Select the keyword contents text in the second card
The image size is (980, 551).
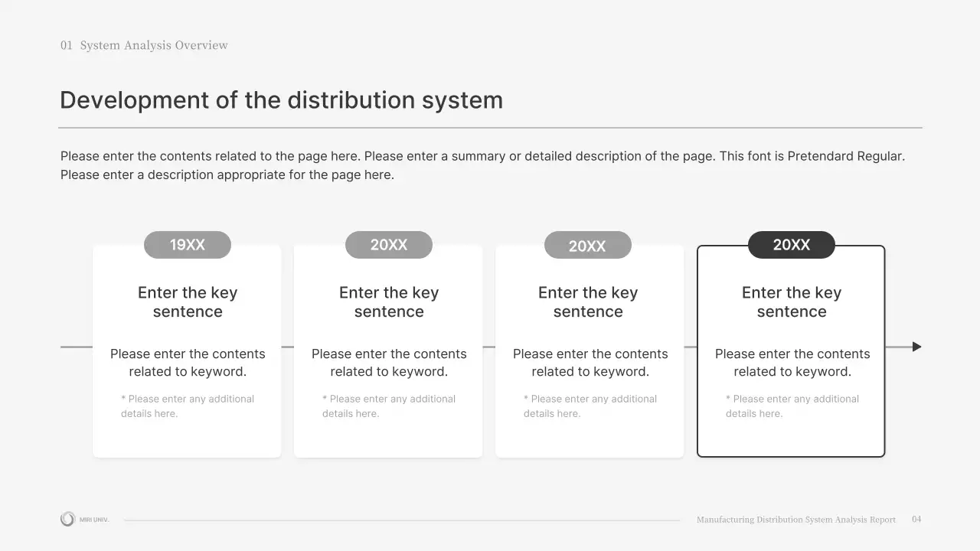pyautogui.click(x=389, y=363)
